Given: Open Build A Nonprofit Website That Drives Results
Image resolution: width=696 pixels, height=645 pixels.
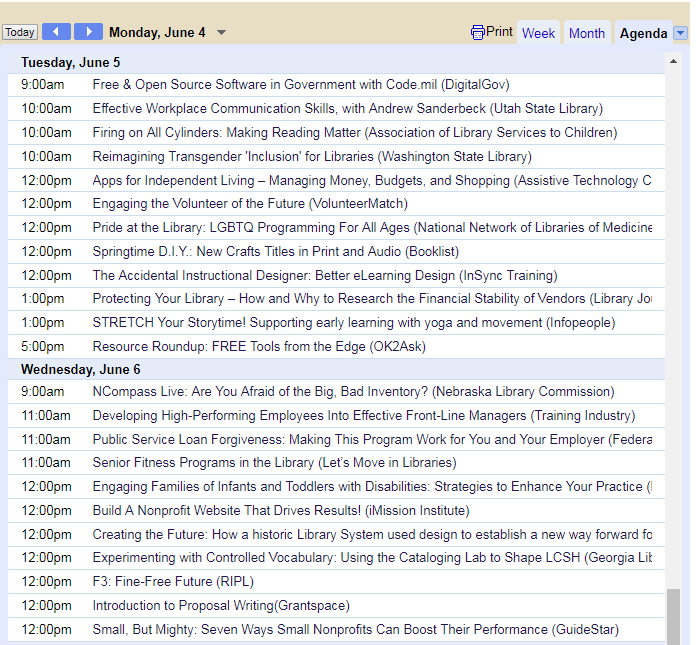Looking at the screenshot, I should (x=281, y=510).
